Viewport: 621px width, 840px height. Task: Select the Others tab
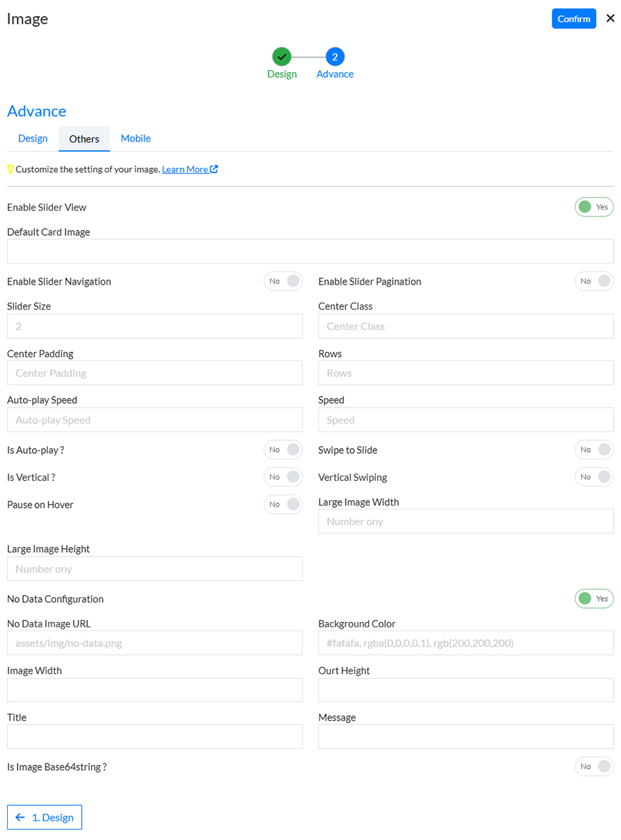84,139
